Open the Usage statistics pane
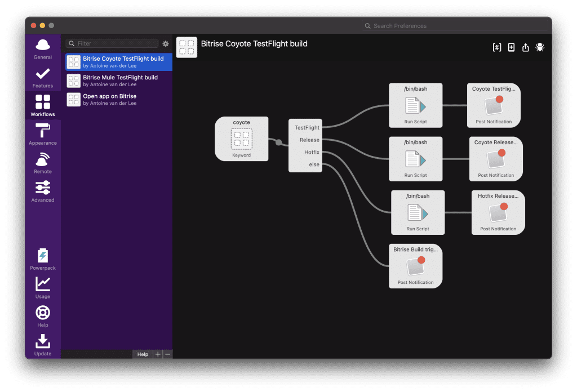This screenshot has width=577, height=392. pos(43,288)
